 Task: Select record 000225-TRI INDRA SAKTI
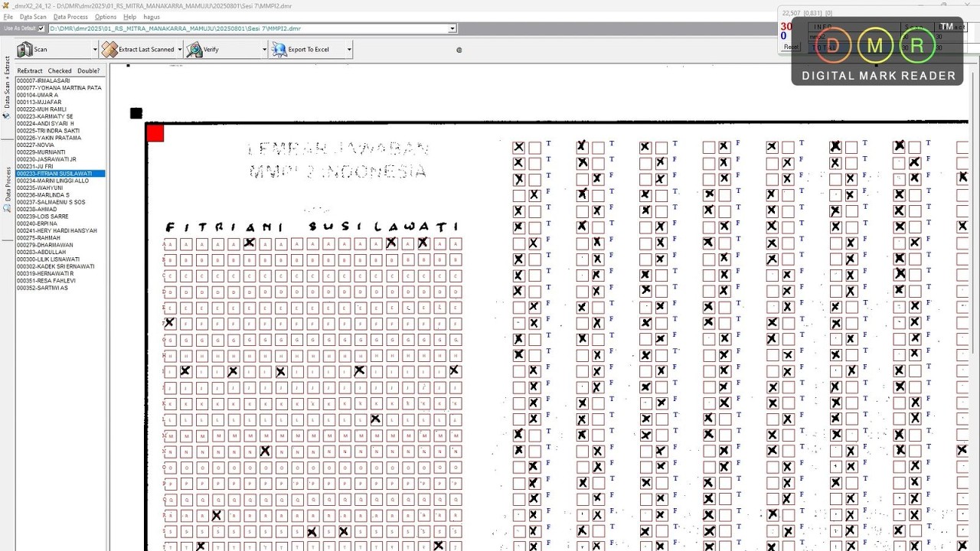point(60,131)
